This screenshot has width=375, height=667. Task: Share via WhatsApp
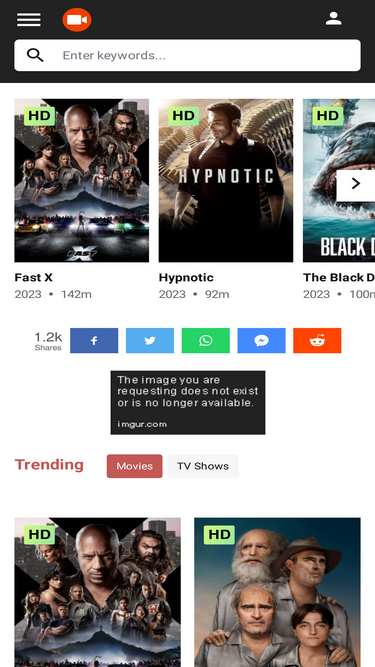(206, 340)
